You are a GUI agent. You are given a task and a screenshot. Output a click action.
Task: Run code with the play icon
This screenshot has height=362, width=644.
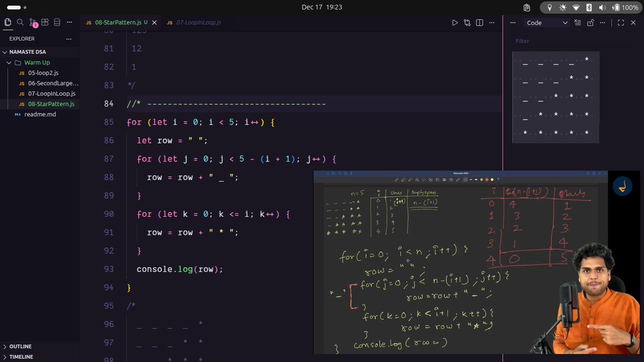455,23
